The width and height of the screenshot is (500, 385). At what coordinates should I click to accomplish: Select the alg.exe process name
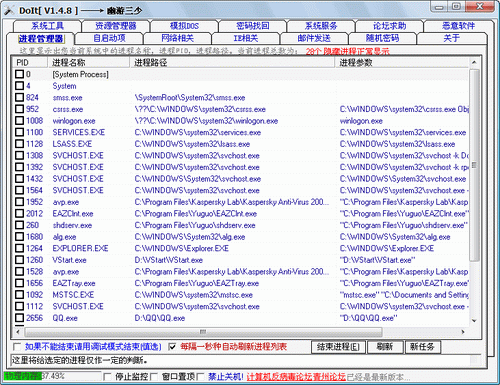click(x=64, y=237)
